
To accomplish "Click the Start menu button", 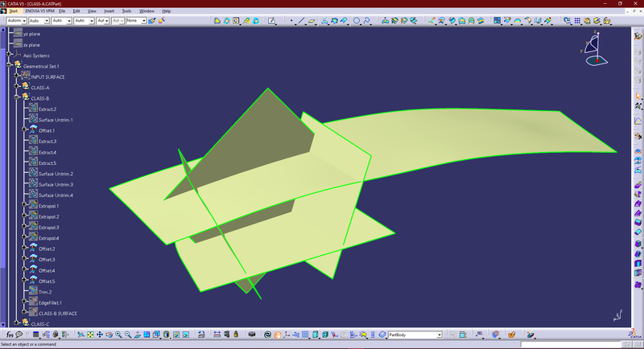I will pos(13,11).
